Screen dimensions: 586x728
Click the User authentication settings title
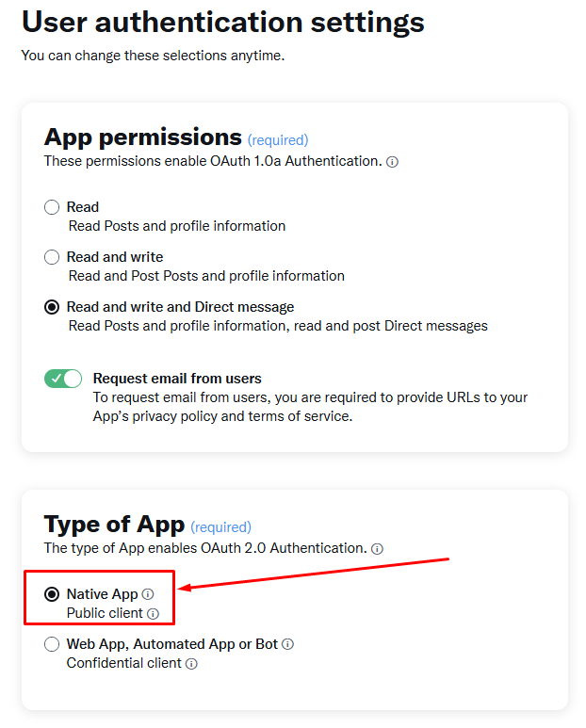[x=223, y=22]
